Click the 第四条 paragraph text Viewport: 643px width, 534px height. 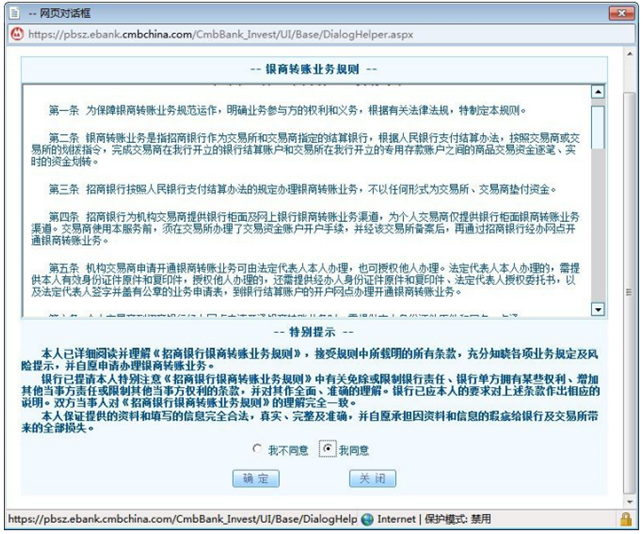306,228
